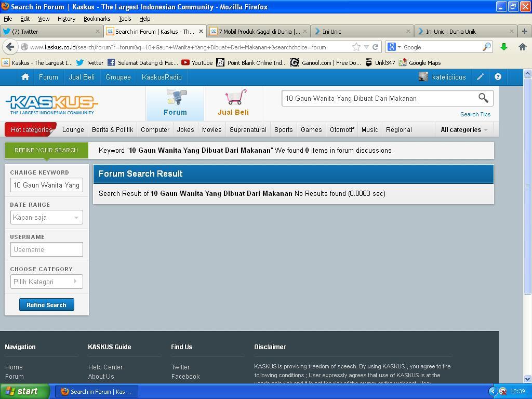Open Twitter bookmark in bookmarks toolbar

[90, 63]
